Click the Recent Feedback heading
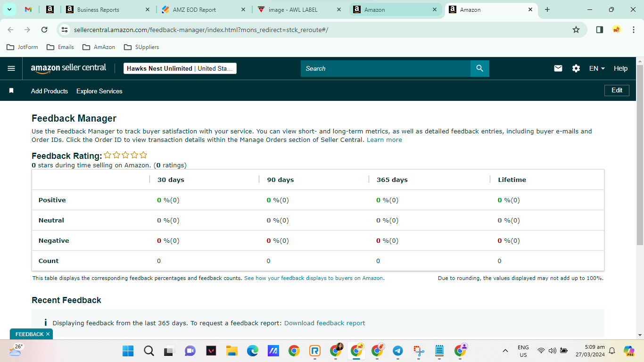Screen dimensions: 644x362 pyautogui.click(x=66, y=300)
